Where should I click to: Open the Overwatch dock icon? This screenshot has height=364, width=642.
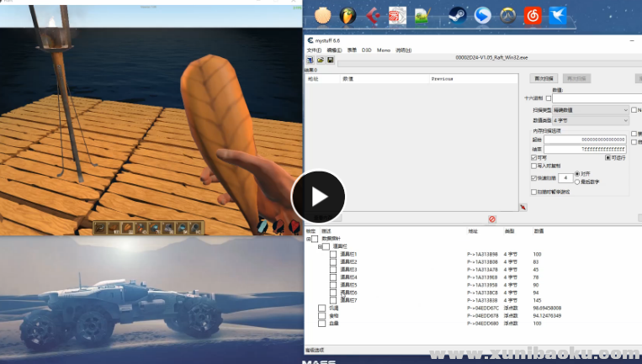(x=507, y=15)
